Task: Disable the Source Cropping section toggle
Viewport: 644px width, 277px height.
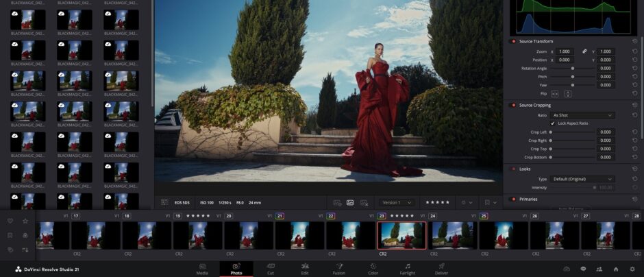Action: point(513,105)
